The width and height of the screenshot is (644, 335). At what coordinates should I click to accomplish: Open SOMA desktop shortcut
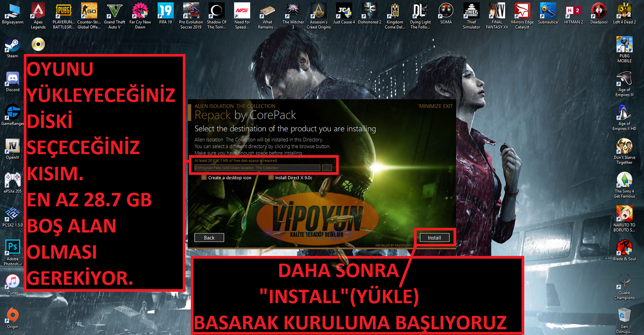[x=446, y=14]
